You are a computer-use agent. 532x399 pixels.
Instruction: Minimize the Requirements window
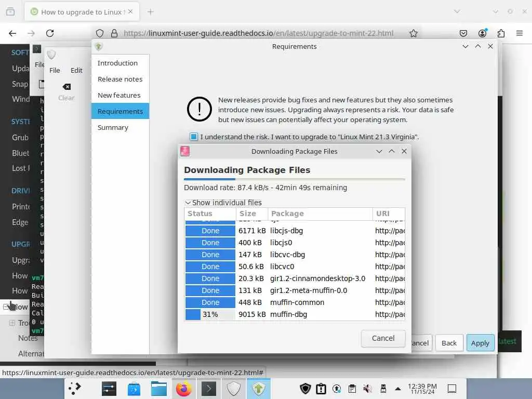[465, 46]
